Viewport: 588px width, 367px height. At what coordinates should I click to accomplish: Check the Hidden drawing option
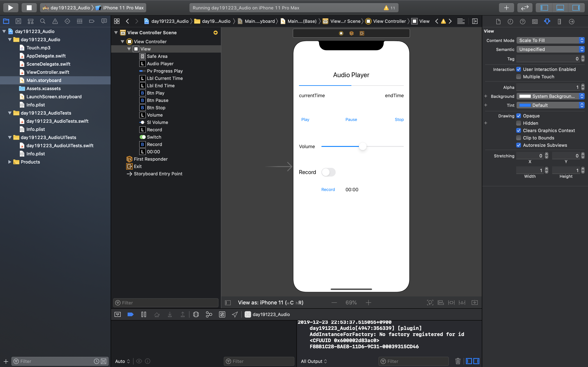click(x=519, y=123)
